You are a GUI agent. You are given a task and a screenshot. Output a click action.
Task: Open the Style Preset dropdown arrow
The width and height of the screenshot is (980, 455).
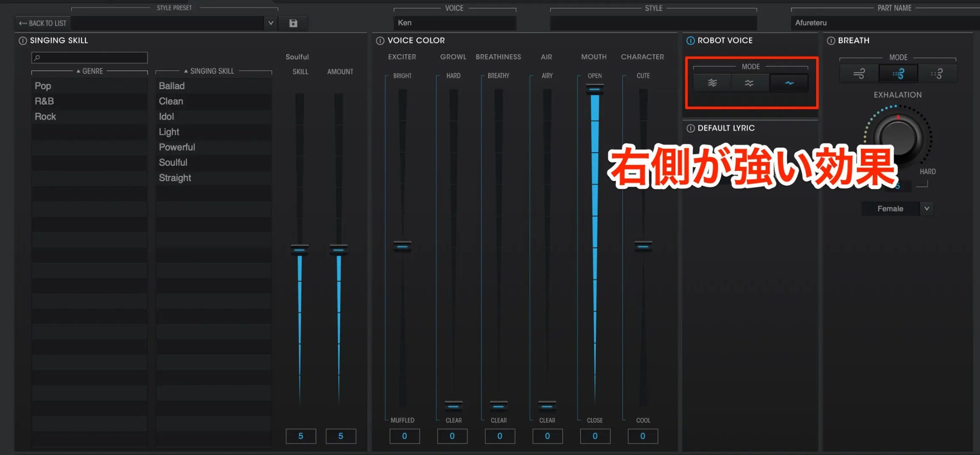[x=271, y=23]
